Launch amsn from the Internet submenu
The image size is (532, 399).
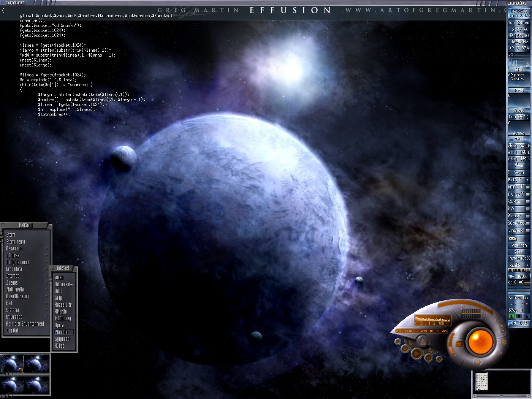(64, 277)
